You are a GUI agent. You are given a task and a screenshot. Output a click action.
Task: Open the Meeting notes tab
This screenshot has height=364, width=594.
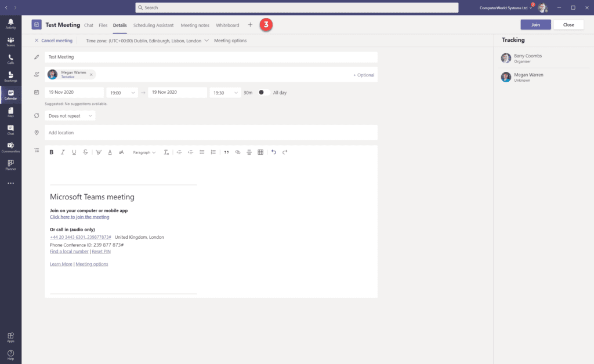pos(195,25)
